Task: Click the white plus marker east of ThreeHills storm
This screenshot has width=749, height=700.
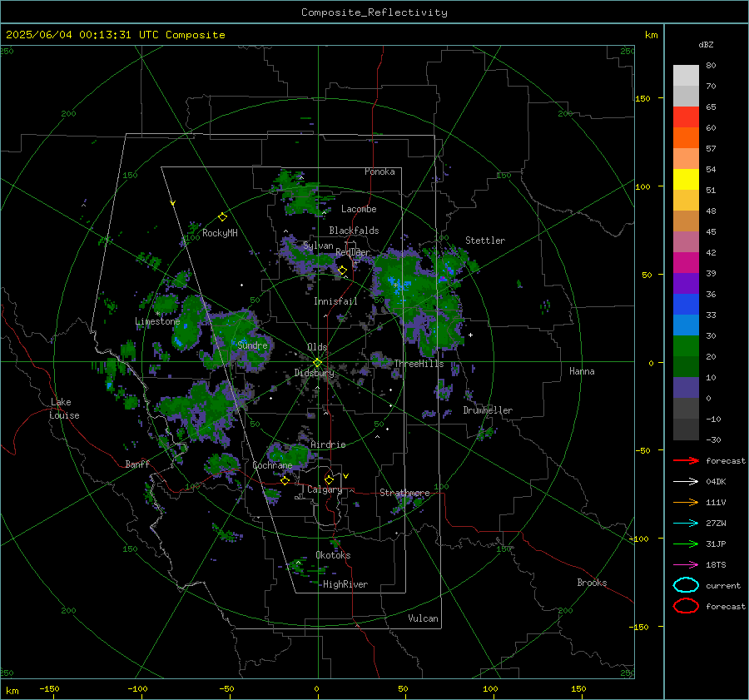Action: pyautogui.click(x=470, y=335)
